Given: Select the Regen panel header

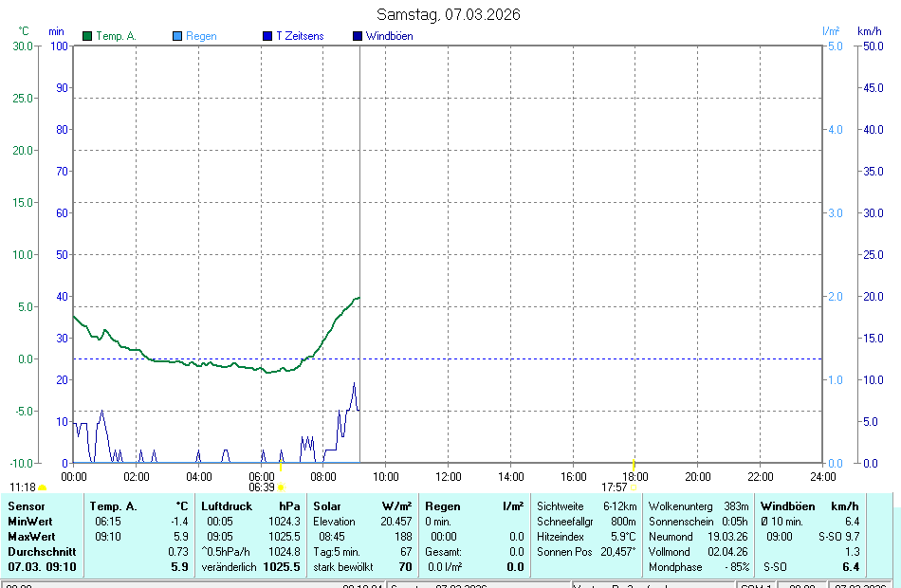Looking at the screenshot, I should (442, 506).
